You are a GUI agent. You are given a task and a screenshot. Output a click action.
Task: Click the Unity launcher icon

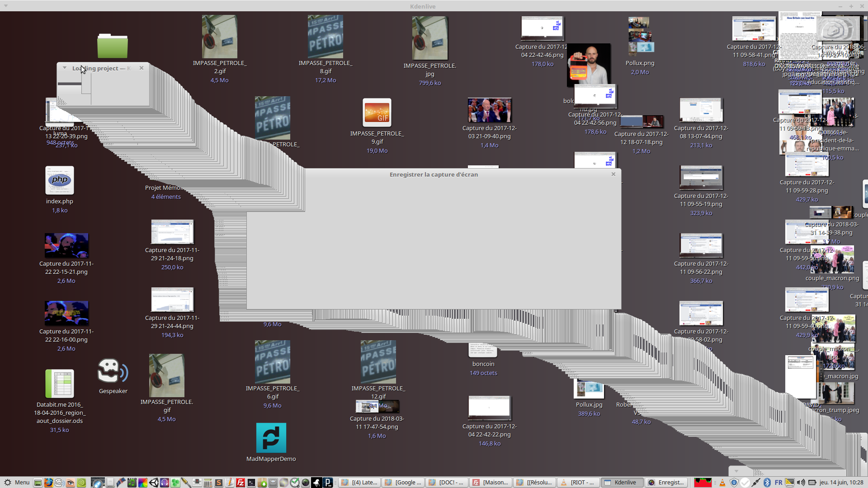[154, 483]
